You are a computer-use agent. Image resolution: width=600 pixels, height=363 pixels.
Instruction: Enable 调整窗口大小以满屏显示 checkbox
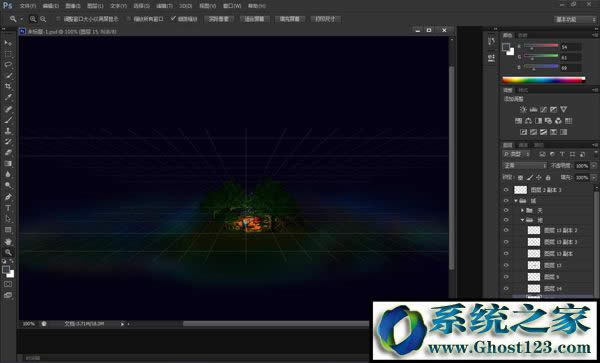click(58, 19)
